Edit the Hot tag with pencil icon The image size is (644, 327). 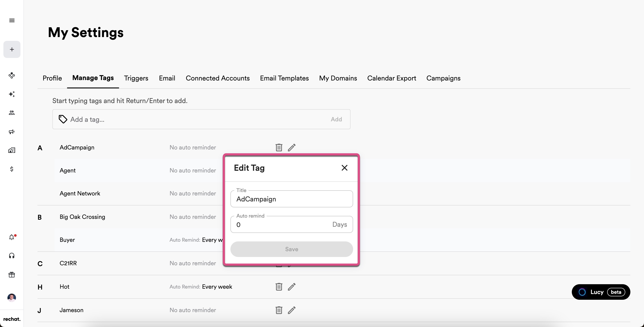tap(292, 287)
